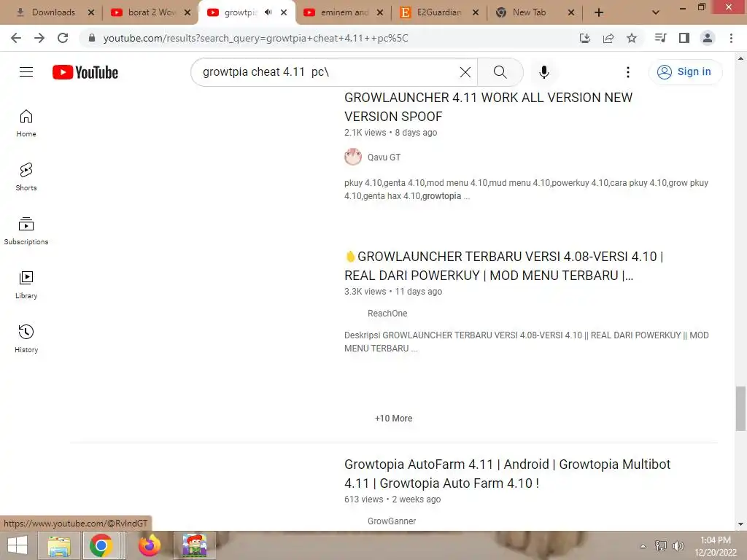Open the volume tray icon
Viewport: 747px width, 560px height.
(678, 546)
